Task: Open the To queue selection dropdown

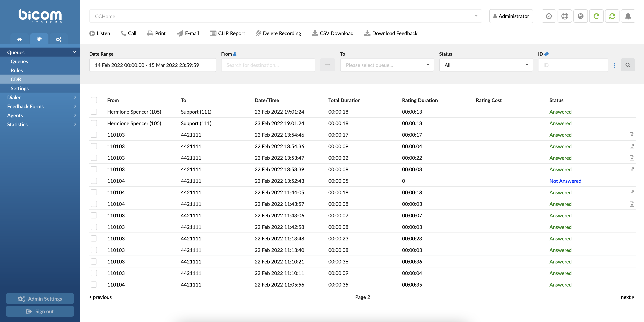Action: pos(387,65)
